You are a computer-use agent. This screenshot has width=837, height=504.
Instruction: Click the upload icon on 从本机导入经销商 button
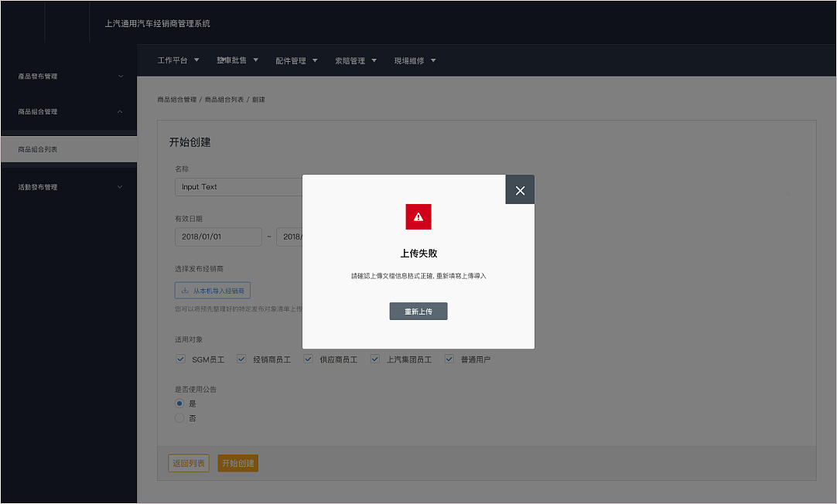[186, 290]
